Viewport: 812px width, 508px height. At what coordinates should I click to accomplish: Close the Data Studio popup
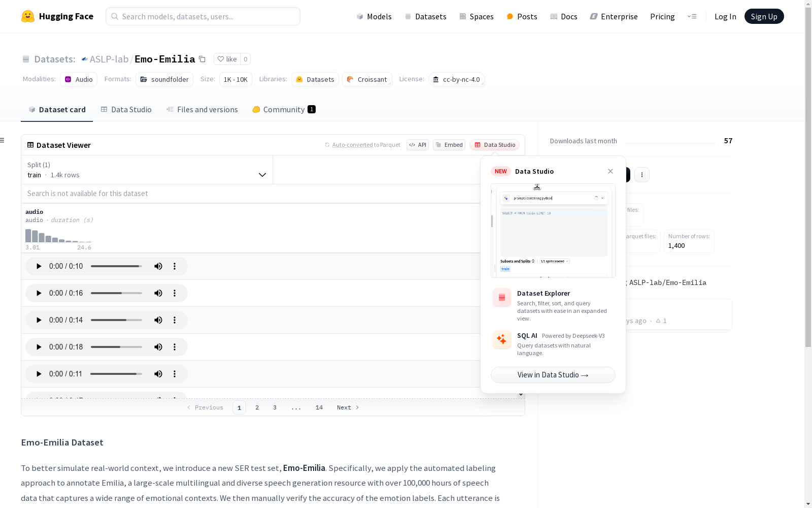(611, 171)
